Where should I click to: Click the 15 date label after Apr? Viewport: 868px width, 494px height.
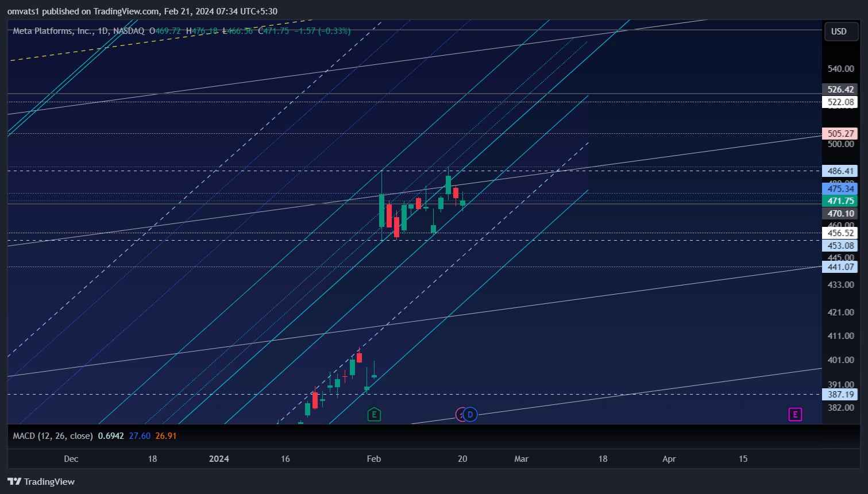point(743,459)
